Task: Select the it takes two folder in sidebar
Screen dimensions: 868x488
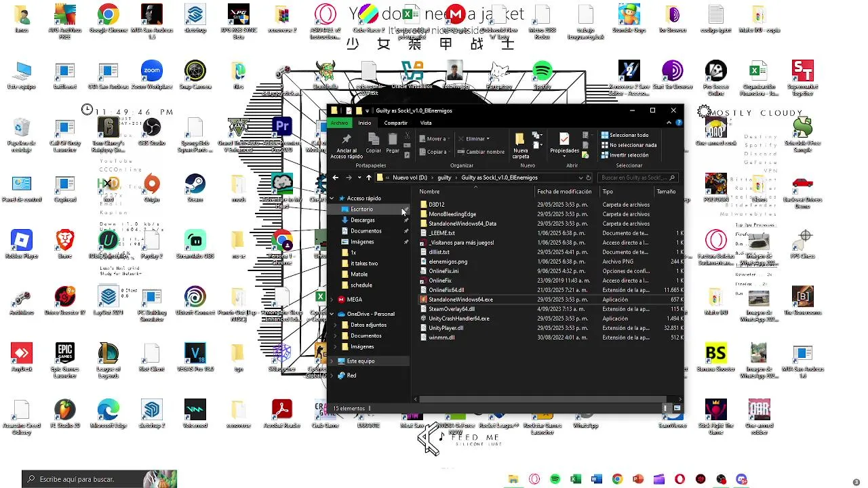Action: (364, 264)
